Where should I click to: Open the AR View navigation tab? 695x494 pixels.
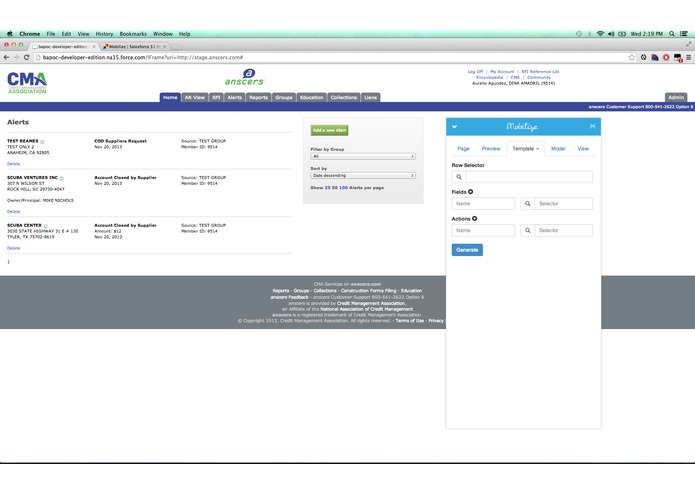(x=195, y=97)
